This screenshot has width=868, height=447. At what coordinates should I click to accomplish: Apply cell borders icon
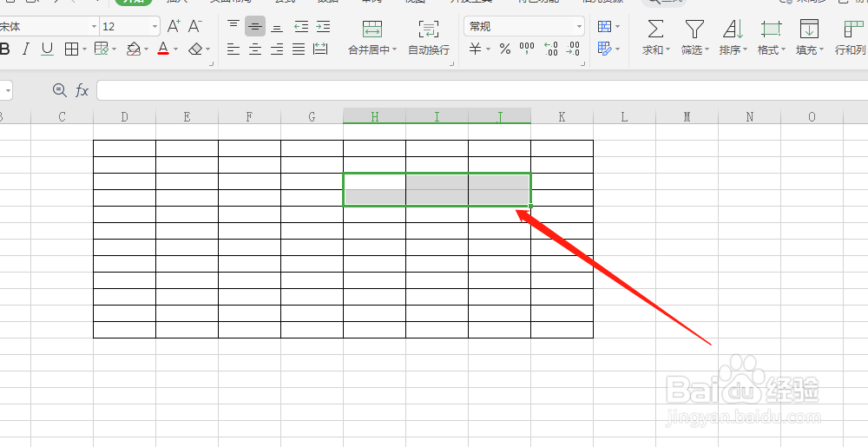71,49
